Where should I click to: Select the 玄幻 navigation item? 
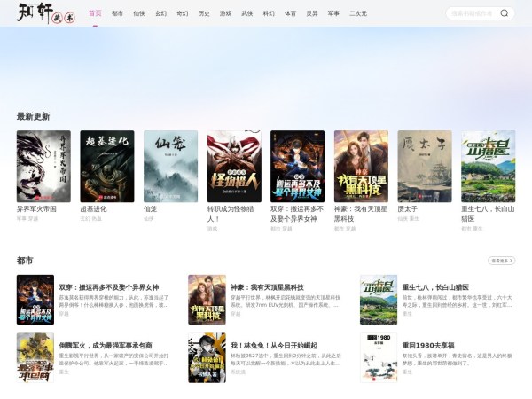[160, 14]
